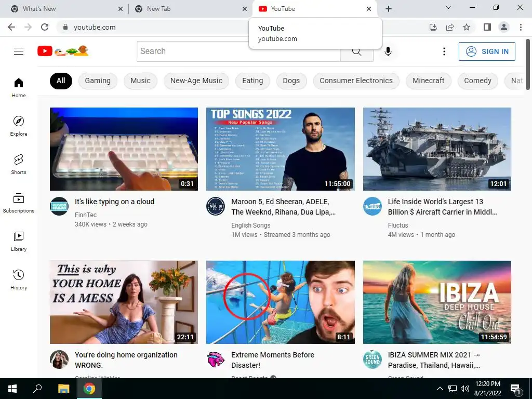The height and width of the screenshot is (399, 532).
Task: Start voice search with the microphone icon
Action: pos(388,51)
